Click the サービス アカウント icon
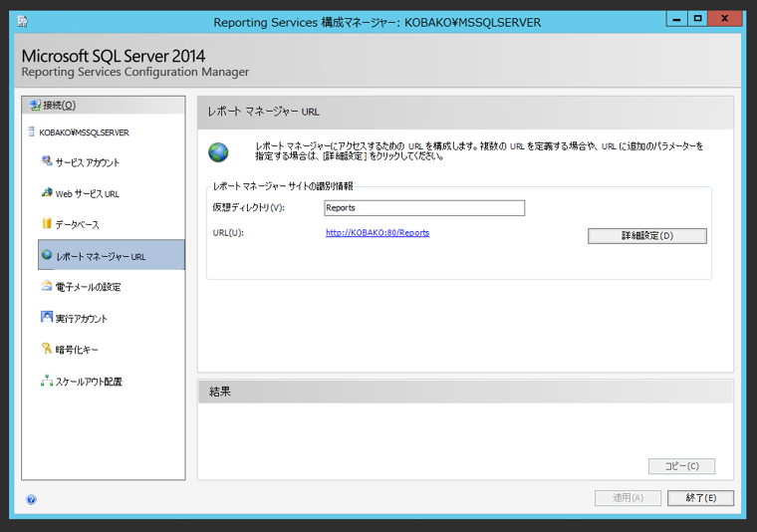 coord(47,160)
